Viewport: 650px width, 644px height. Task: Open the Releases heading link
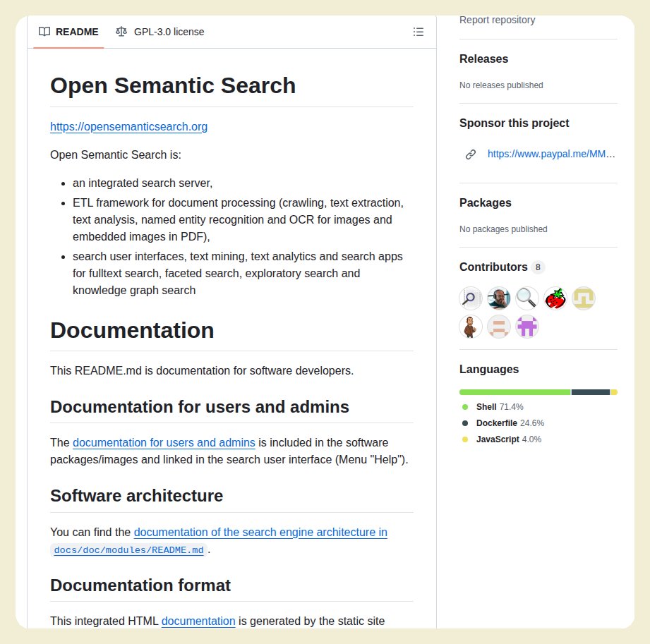483,59
